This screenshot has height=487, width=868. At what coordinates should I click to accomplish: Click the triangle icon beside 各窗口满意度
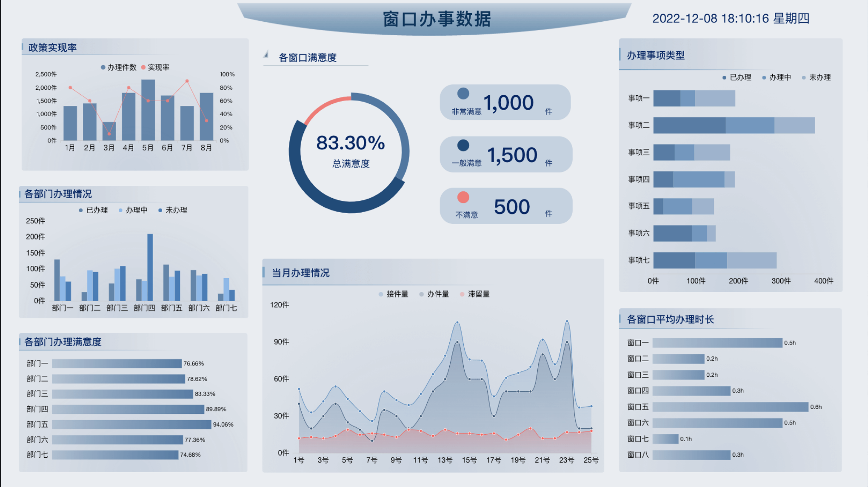tap(266, 54)
